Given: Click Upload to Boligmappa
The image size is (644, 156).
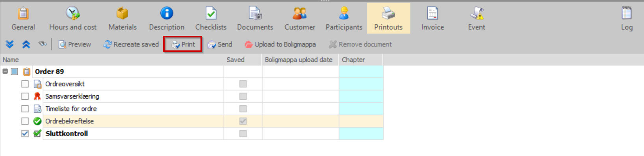Looking at the screenshot, I should (x=280, y=45).
